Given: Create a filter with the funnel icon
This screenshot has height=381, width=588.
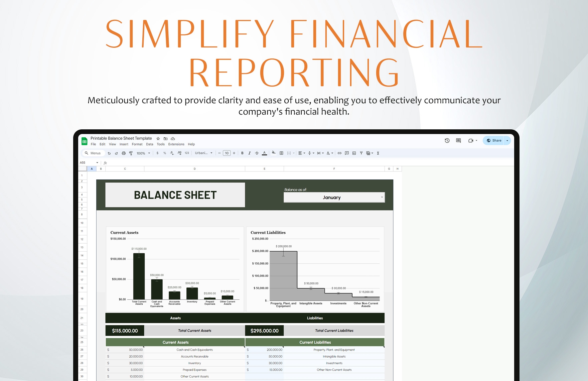Looking at the screenshot, I should pyautogui.click(x=361, y=153).
